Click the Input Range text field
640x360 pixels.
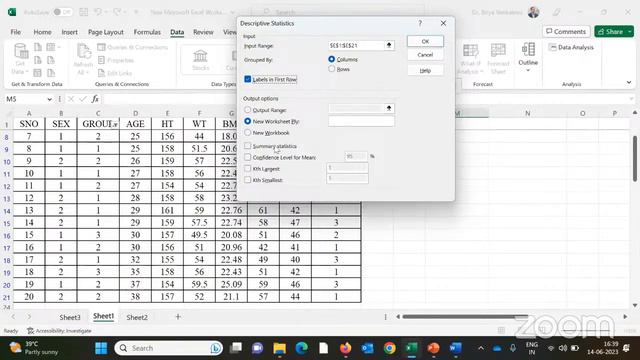[x=356, y=45]
